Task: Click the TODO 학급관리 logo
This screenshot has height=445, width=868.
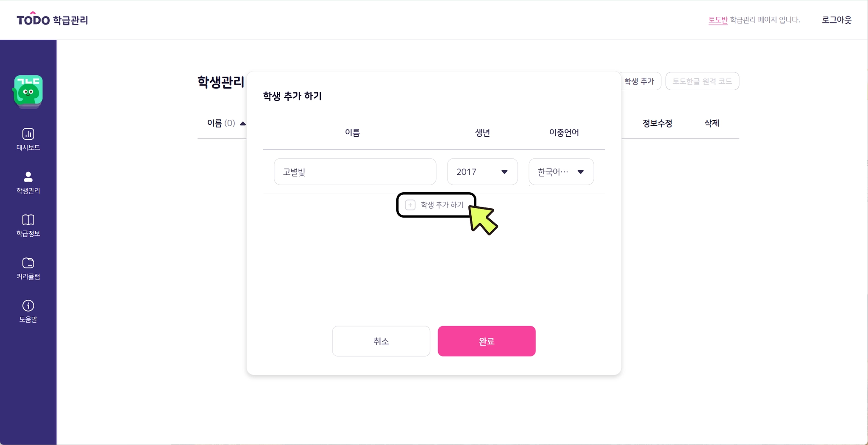Action: pyautogui.click(x=52, y=19)
